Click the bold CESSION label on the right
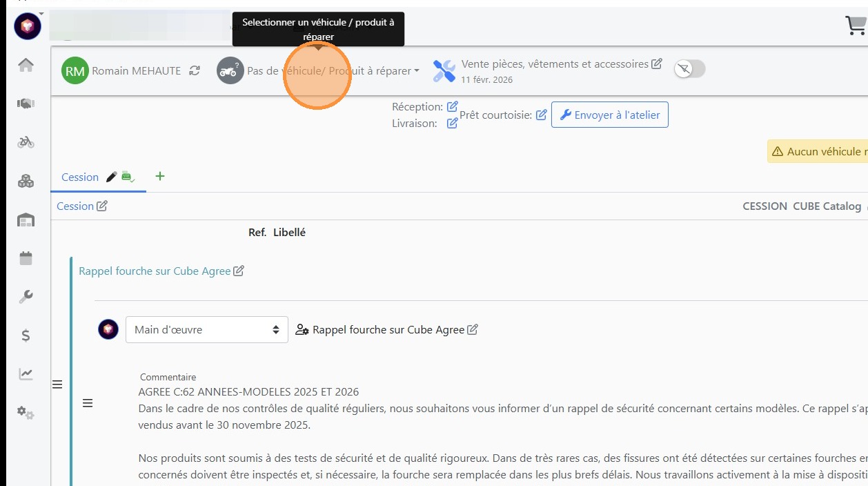 pyautogui.click(x=765, y=206)
